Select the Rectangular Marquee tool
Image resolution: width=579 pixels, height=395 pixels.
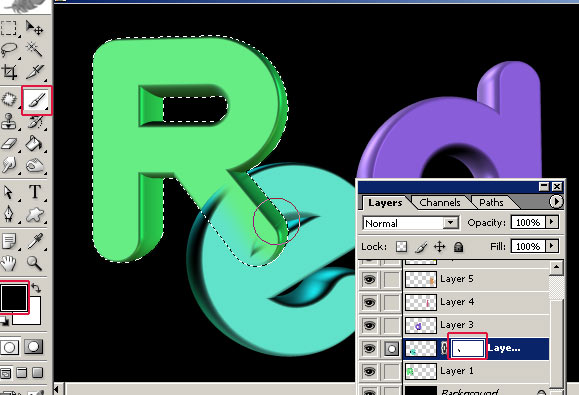tap(9, 28)
